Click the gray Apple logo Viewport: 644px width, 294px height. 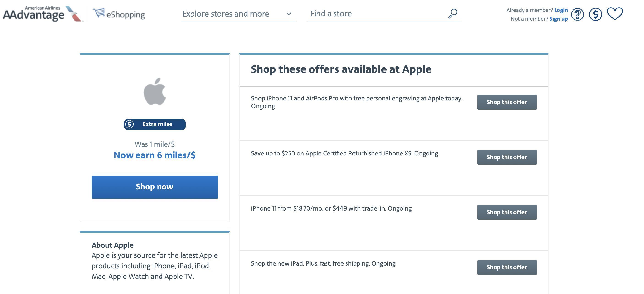155,91
